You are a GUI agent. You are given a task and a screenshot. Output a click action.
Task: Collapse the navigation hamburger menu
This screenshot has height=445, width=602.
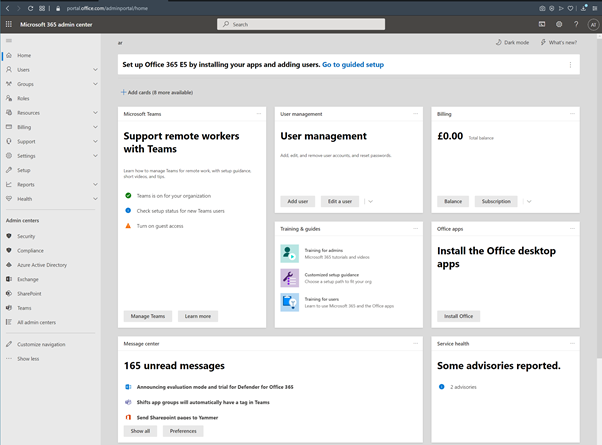tap(9, 40)
